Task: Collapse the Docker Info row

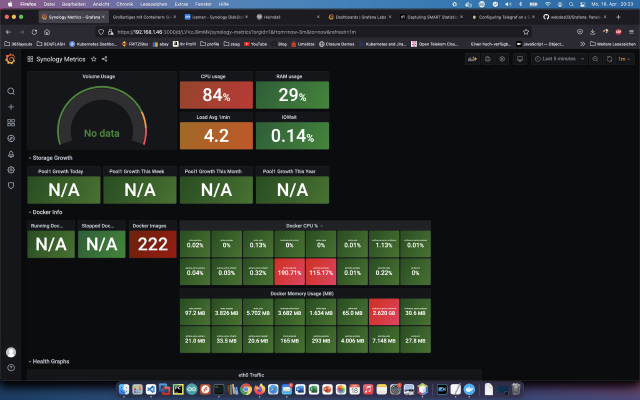Action: point(45,212)
